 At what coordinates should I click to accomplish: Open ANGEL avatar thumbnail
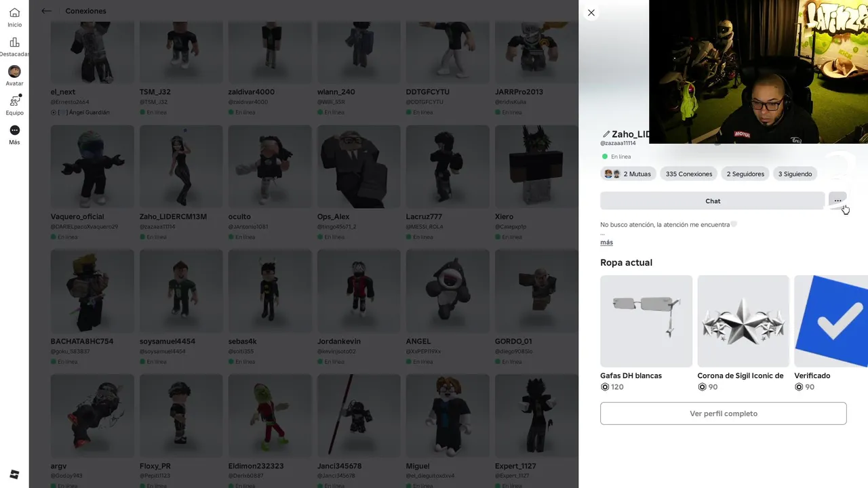448,291
